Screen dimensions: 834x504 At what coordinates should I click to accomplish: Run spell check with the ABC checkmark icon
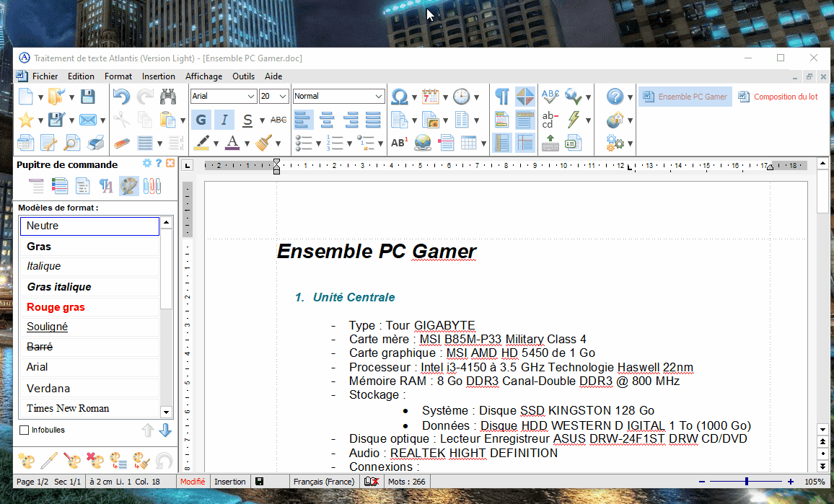coord(550,96)
